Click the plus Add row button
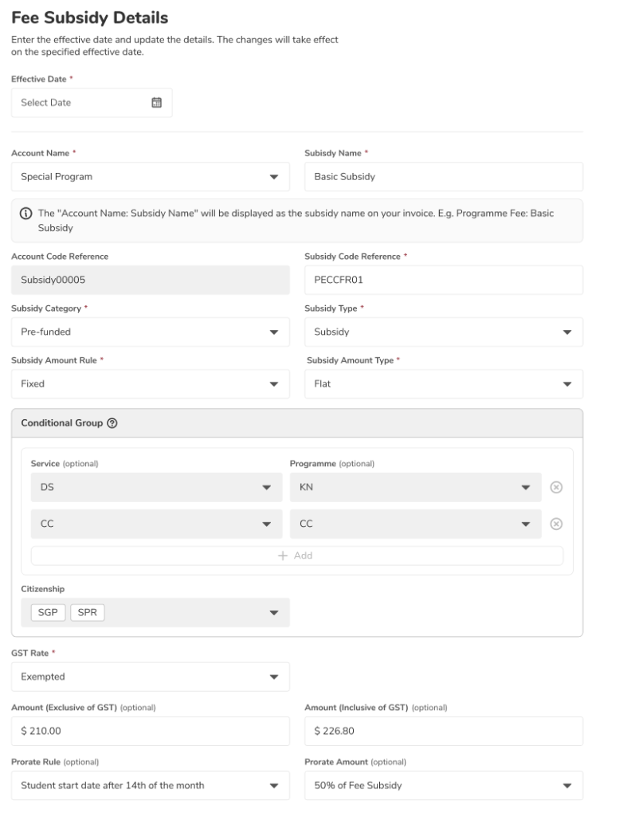Viewport: 631px width, 840px height. (296, 555)
